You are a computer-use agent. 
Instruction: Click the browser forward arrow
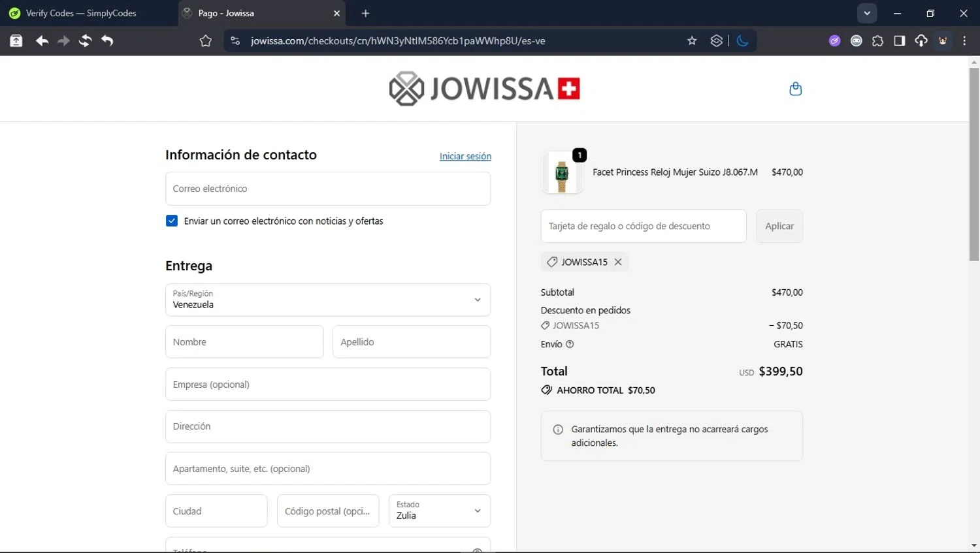tap(63, 40)
